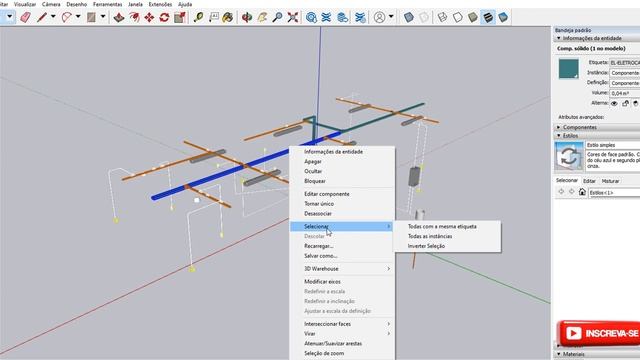Viewport: 640px width, 360px height.
Task: Enable X-ray face style
Action: coord(409,17)
